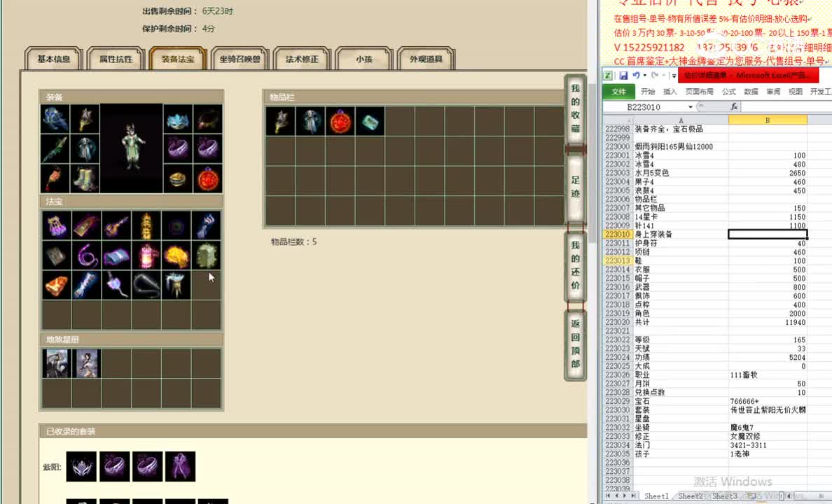
Task: Click 返回顶部 to return to top
Action: point(575,344)
